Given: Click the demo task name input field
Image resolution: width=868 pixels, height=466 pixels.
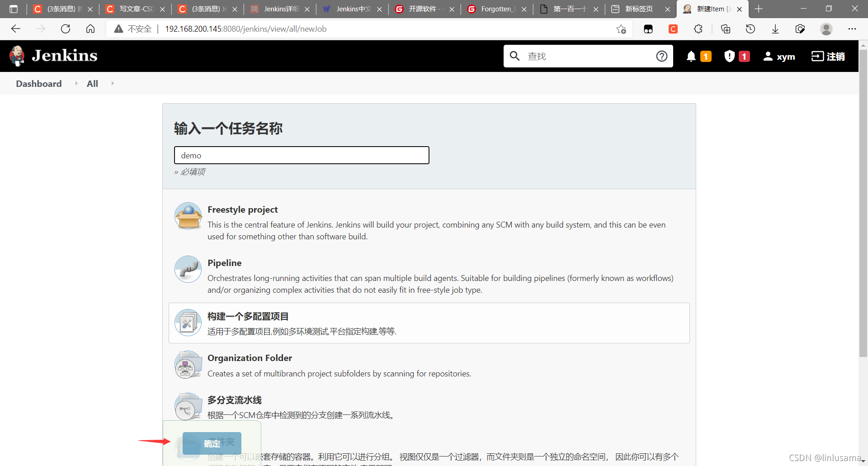Looking at the screenshot, I should tap(301, 155).
